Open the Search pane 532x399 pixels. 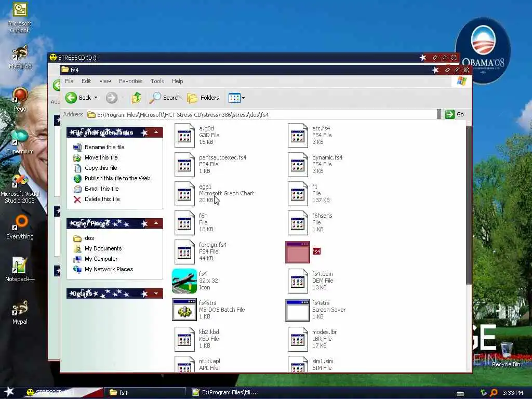point(165,98)
